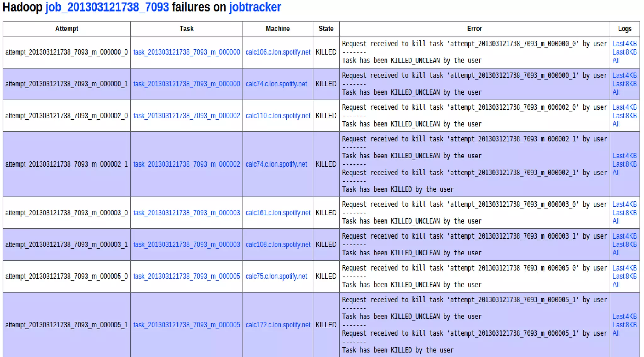644x357 pixels.
Task: Open the calc172.c.lon.spotify.net machine link
Action: [278, 325]
